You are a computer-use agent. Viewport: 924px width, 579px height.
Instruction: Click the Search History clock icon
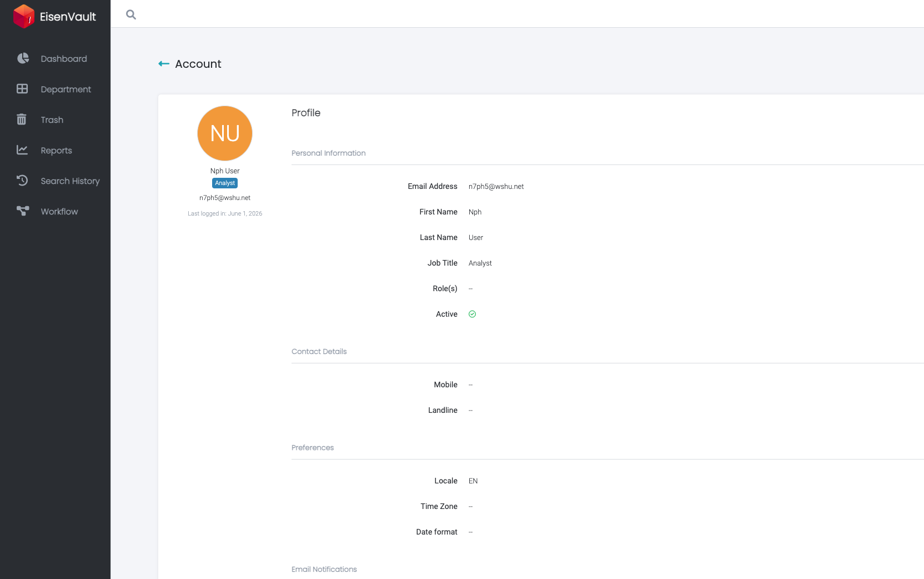point(22,181)
